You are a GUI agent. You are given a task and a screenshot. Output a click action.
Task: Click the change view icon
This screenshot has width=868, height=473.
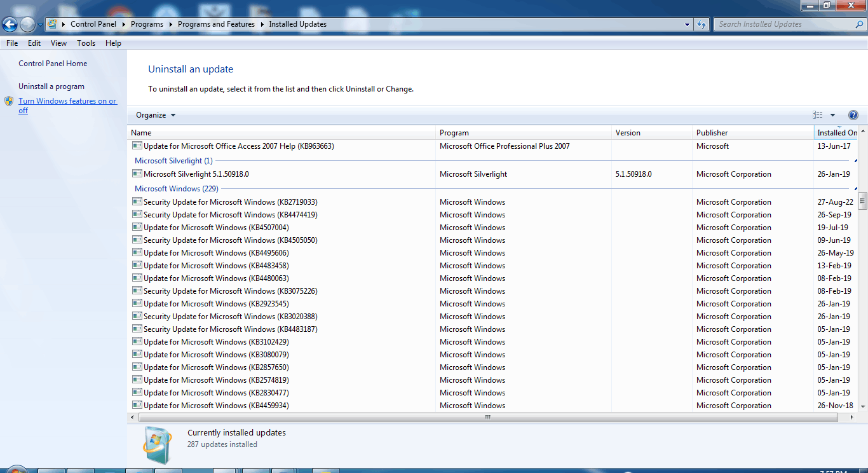pos(818,115)
